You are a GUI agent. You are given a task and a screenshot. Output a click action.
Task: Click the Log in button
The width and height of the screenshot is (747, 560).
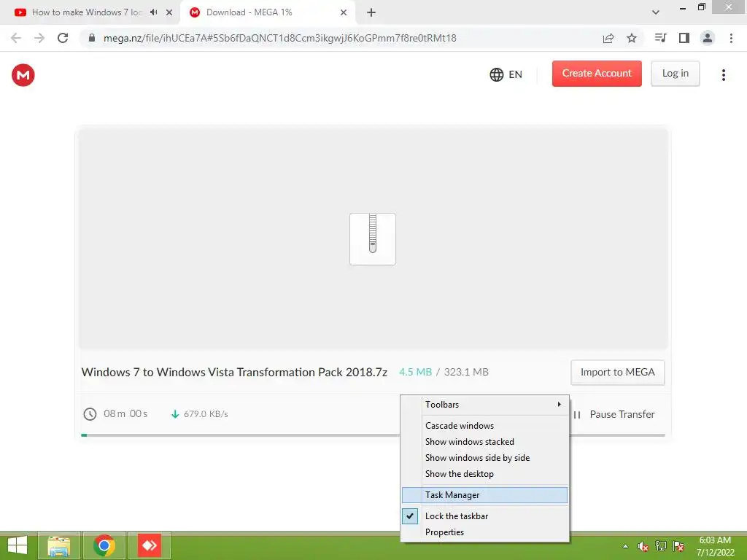(675, 74)
